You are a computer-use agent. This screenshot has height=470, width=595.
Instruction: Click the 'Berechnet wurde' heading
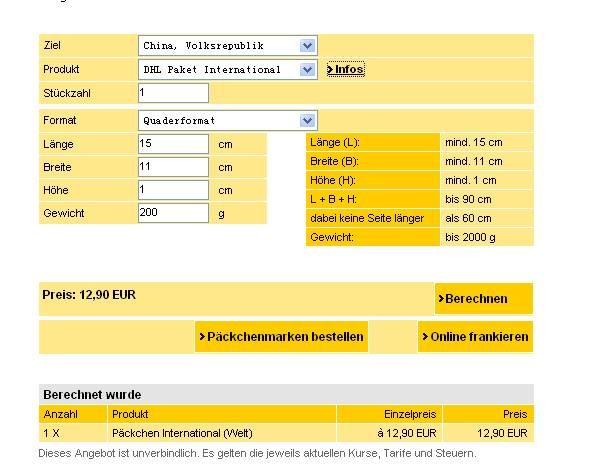pyautogui.click(x=92, y=395)
